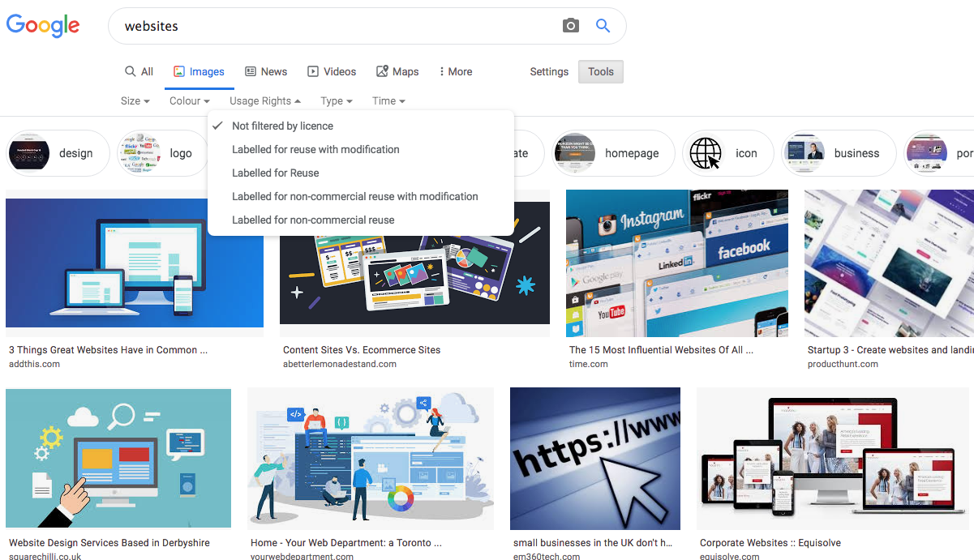Go to the Maps tab
Screen dimensions: 974x560
[x=397, y=71]
